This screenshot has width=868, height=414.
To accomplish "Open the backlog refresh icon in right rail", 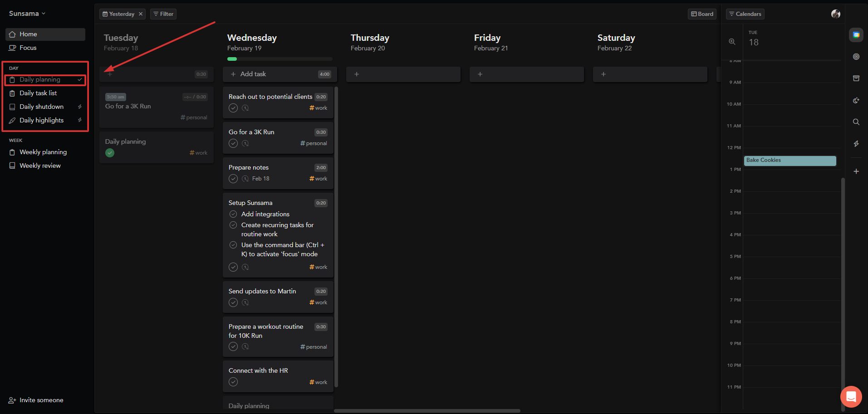I will pos(856,100).
